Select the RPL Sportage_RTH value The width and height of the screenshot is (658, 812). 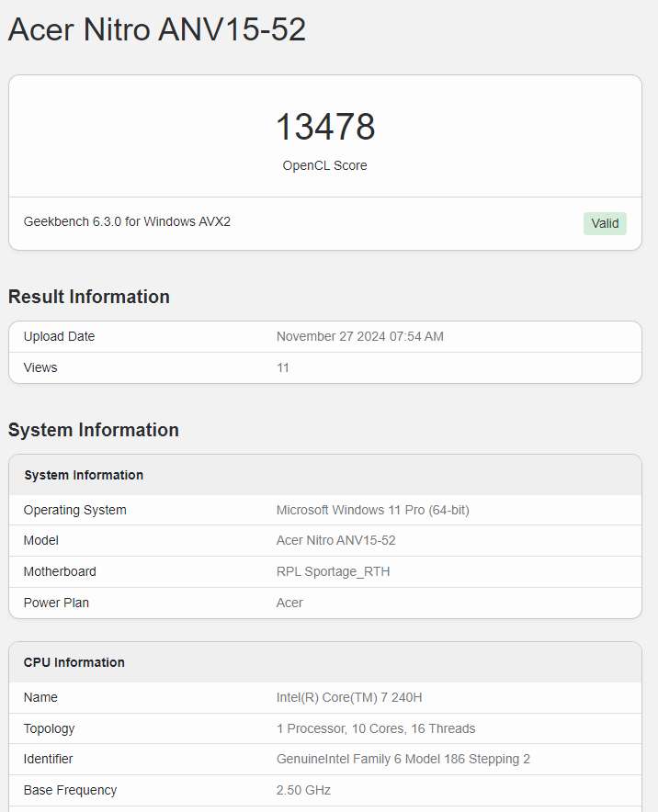click(x=334, y=571)
